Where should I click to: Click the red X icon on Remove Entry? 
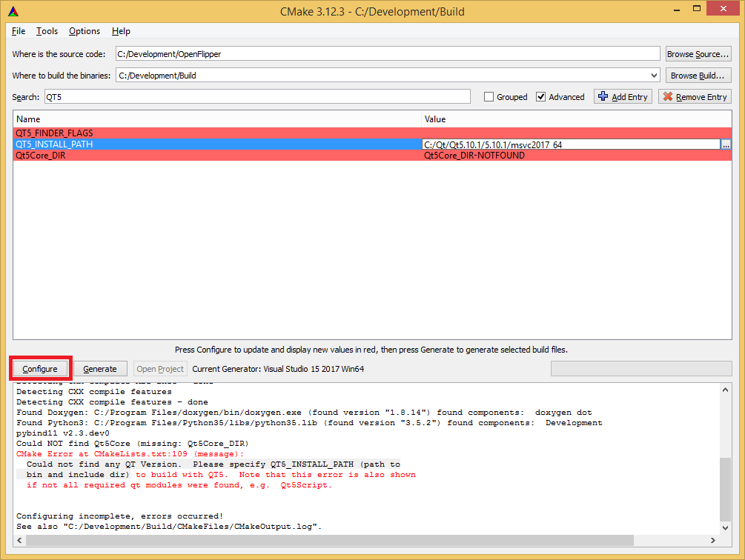(x=668, y=96)
